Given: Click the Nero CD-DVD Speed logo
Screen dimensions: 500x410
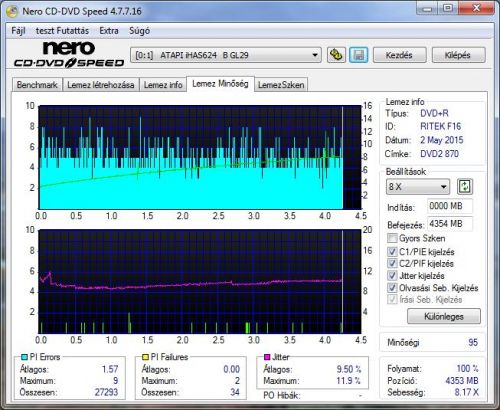Looking at the screenshot, I should (x=69, y=54).
